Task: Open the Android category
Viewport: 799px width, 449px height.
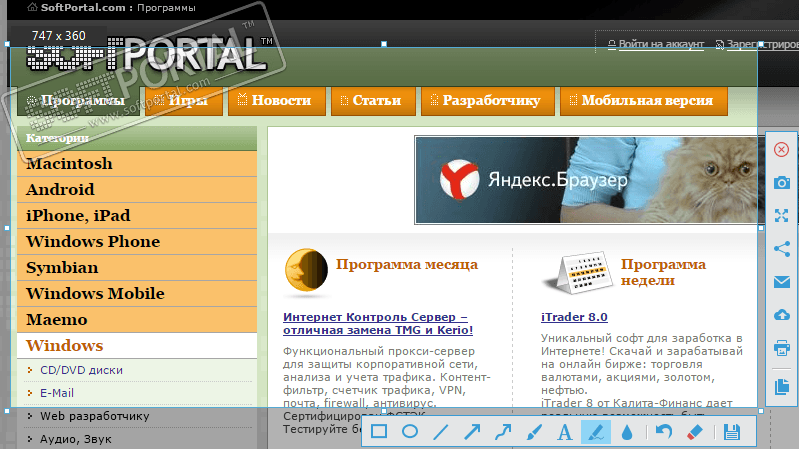Action: [137, 190]
